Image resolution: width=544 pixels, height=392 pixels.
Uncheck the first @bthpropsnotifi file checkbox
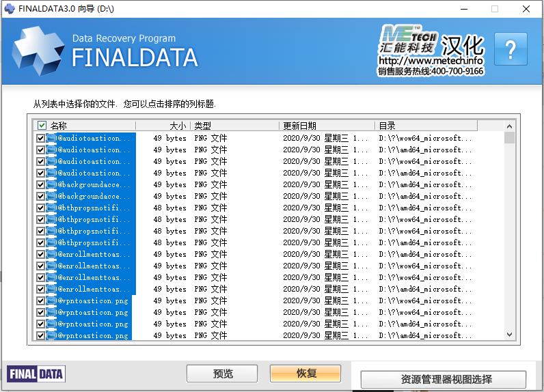tap(40, 208)
